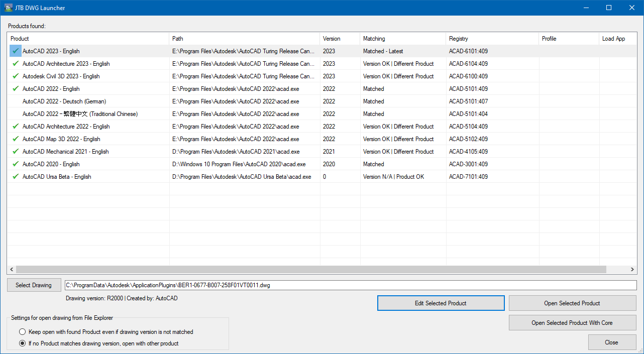Select row text 'AutoCAD Map 3D 2022 - English'
The height and width of the screenshot is (354, 644).
[x=61, y=139]
